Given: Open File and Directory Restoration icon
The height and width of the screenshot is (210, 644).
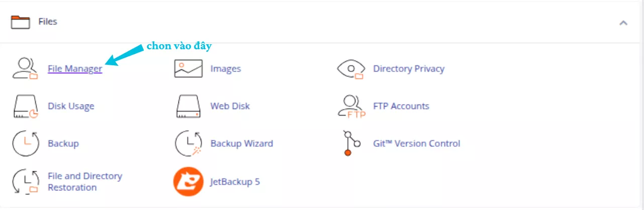Looking at the screenshot, I should click(x=25, y=182).
